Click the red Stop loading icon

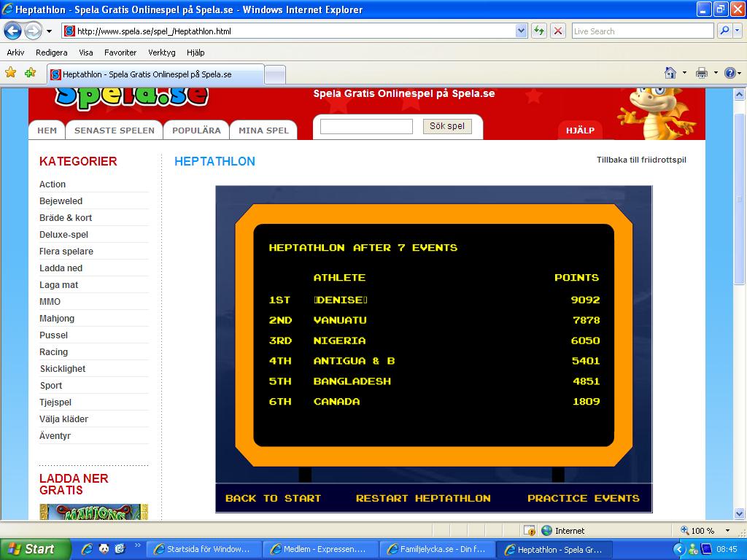click(x=558, y=31)
